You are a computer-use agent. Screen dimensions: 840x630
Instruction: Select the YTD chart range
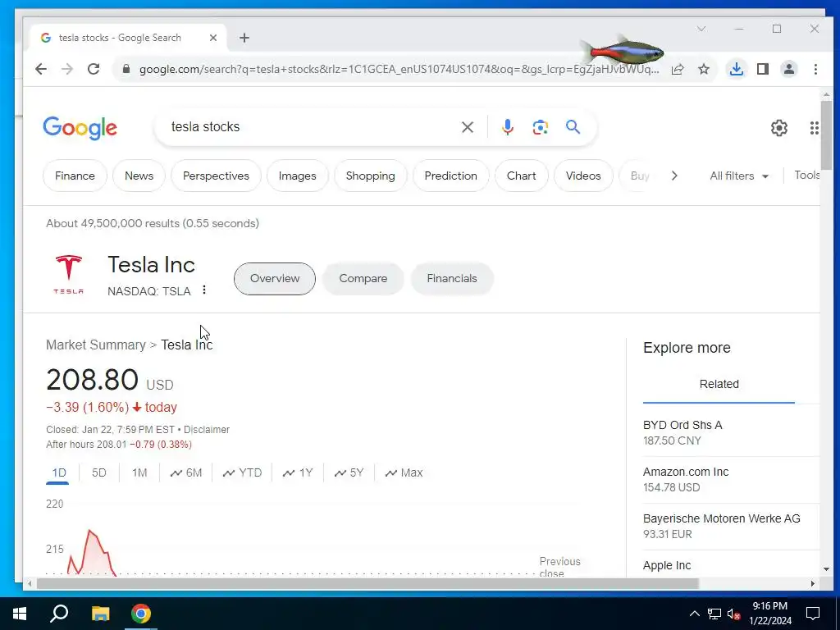pyautogui.click(x=242, y=473)
